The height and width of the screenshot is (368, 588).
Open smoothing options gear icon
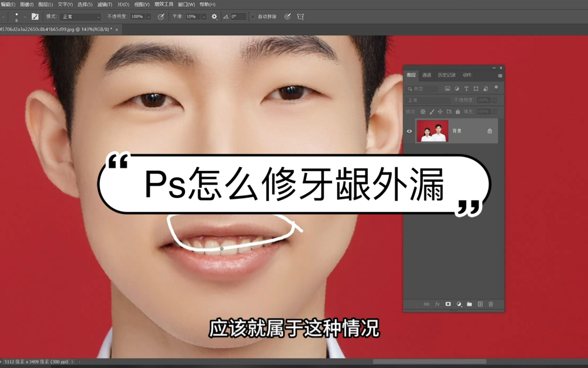214,16
